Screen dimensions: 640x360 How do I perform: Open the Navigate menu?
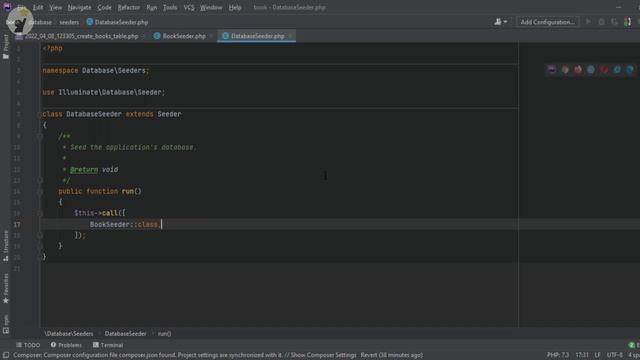(x=80, y=7)
